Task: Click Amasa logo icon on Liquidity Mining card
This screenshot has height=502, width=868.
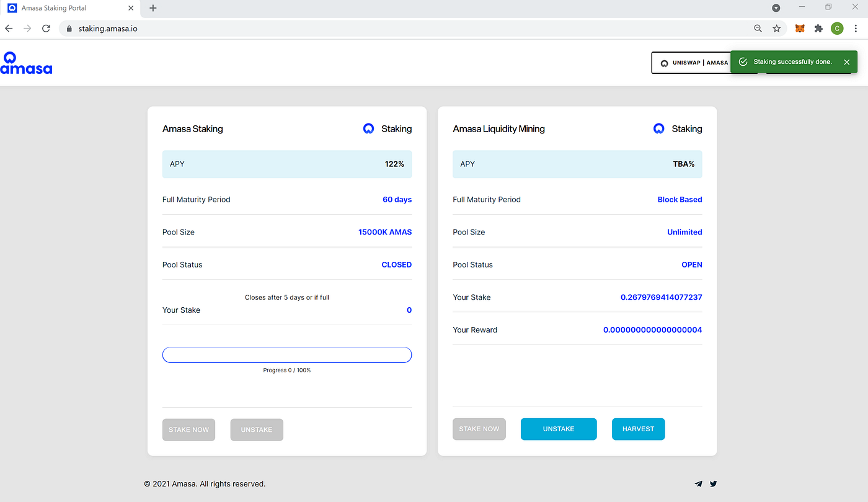Action: coord(658,128)
